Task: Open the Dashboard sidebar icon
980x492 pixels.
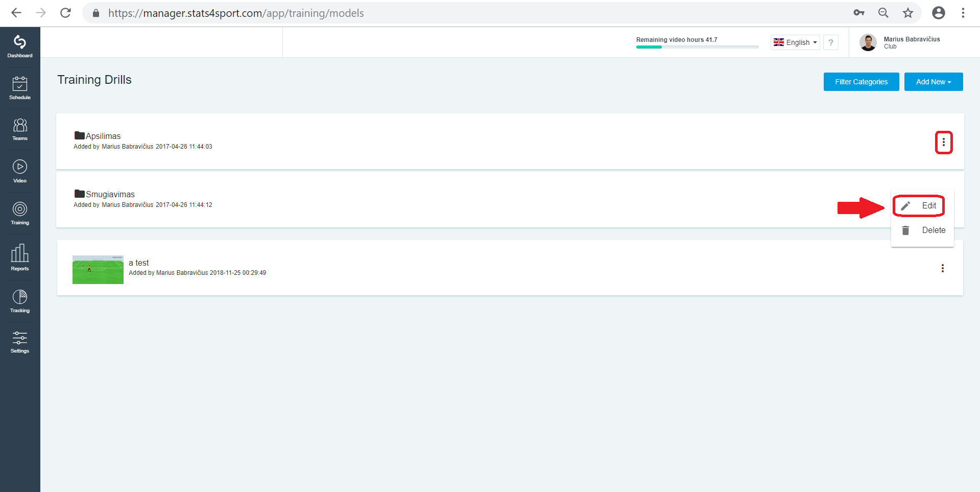Action: click(20, 46)
